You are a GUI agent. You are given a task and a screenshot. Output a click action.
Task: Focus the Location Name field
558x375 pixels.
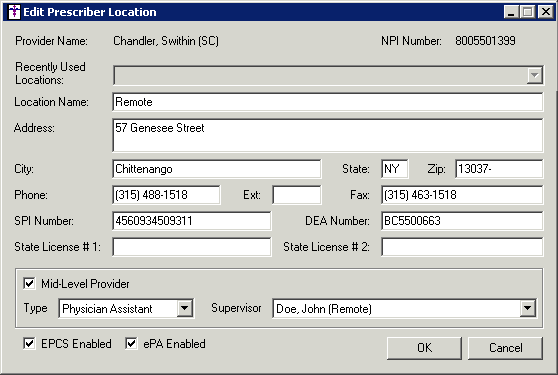click(x=328, y=102)
